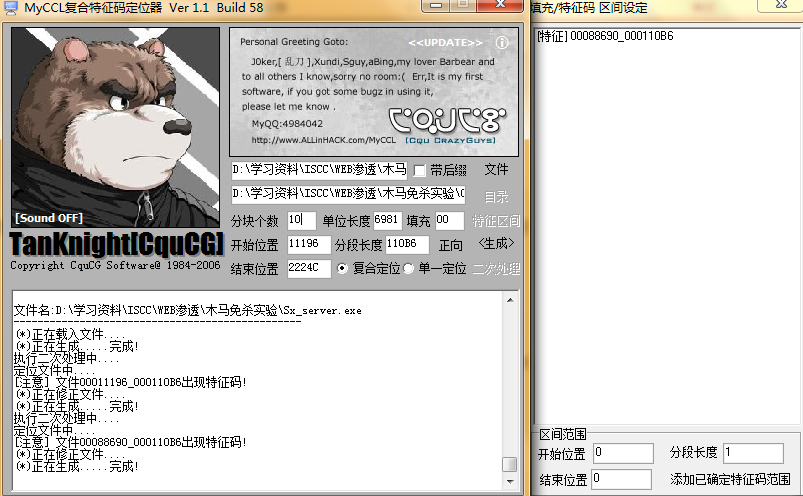
Task: Click 区间范围 结束位置 field showing 0
Action: pyautogui.click(x=621, y=479)
